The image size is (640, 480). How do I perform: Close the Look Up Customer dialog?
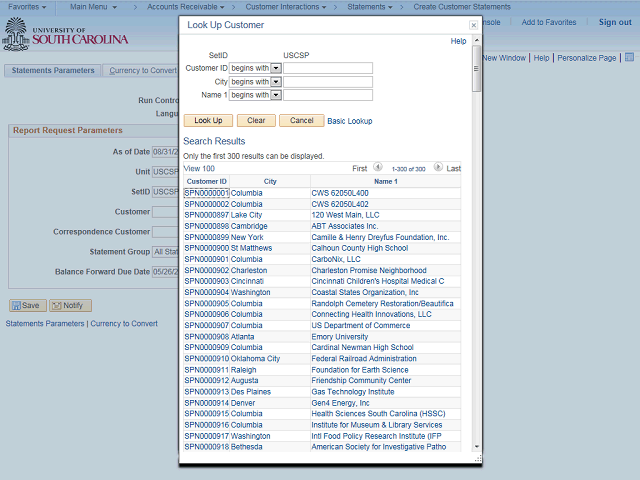473,25
